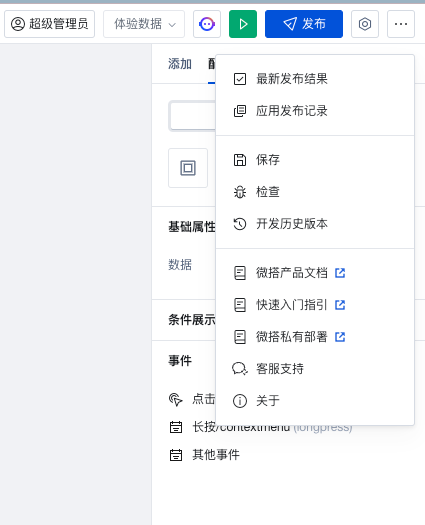425x525 pixels.
Task: Select 客服支持 menu entry
Action: pyautogui.click(x=315, y=369)
